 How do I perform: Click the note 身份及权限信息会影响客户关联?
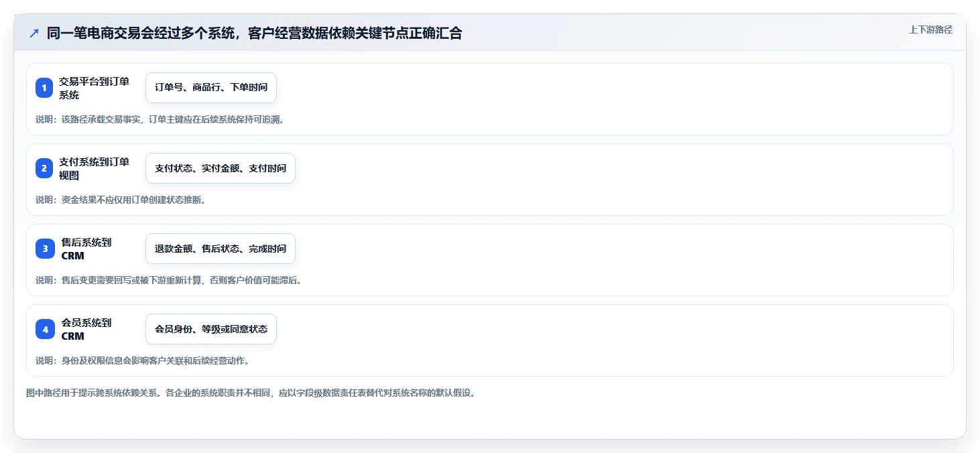click(x=142, y=361)
